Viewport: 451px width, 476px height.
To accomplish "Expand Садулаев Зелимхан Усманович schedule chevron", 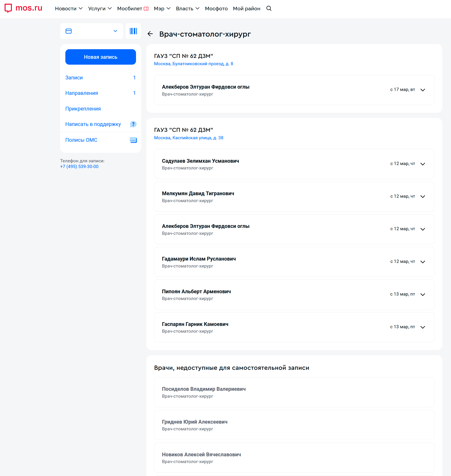I will click(423, 164).
